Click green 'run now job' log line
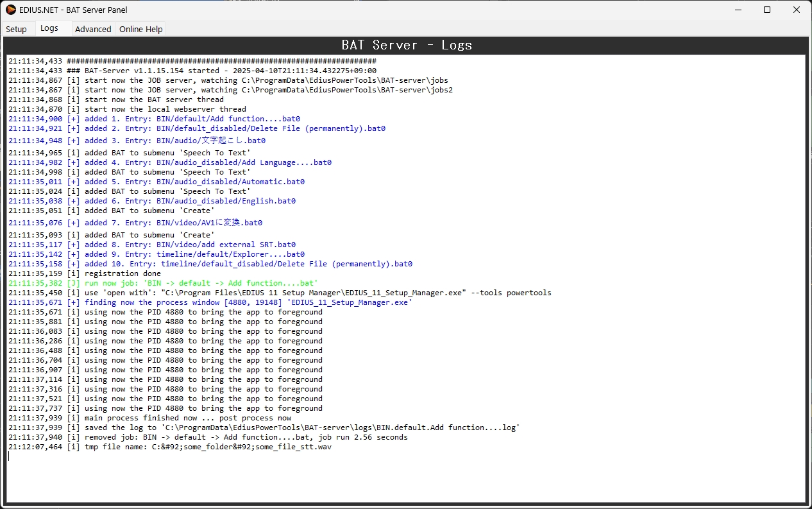The image size is (812, 509). [163, 283]
